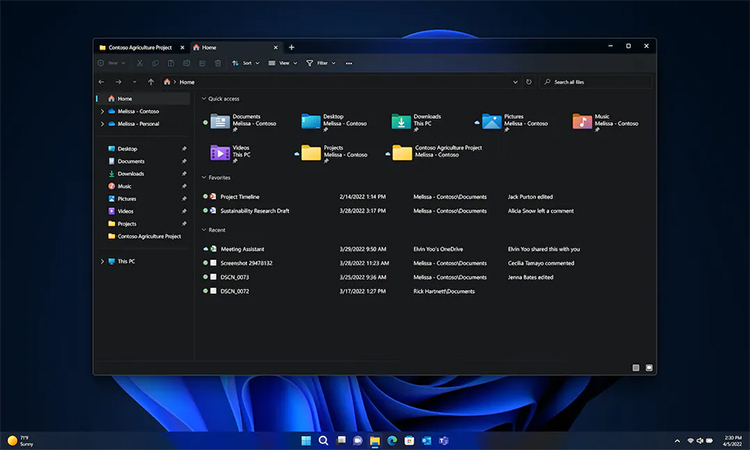Viewport: 750px width, 450px height.
Task: Open the See more (three dots) toolbar menu
Action: click(349, 63)
